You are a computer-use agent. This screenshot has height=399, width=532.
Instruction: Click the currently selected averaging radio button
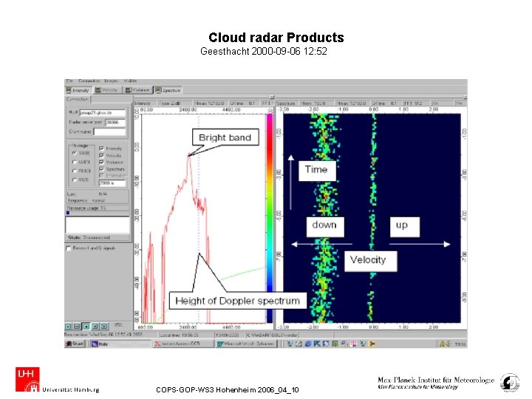(75, 153)
